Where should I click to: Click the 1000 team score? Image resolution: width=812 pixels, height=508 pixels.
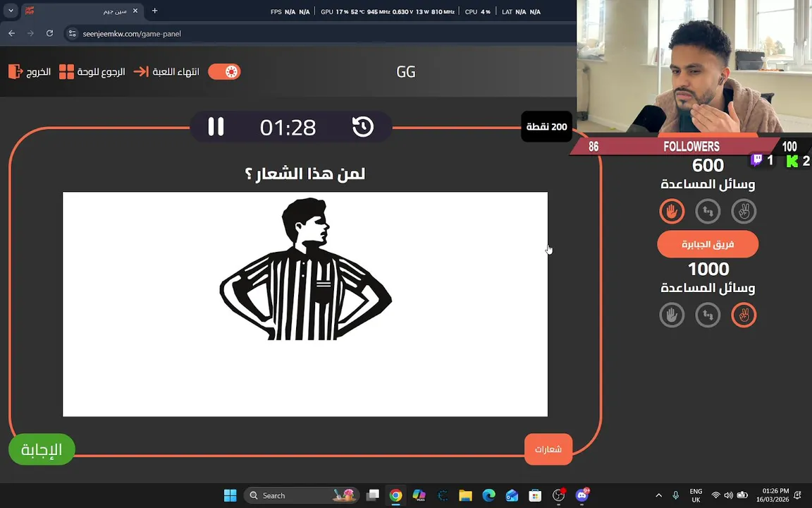[x=708, y=269]
